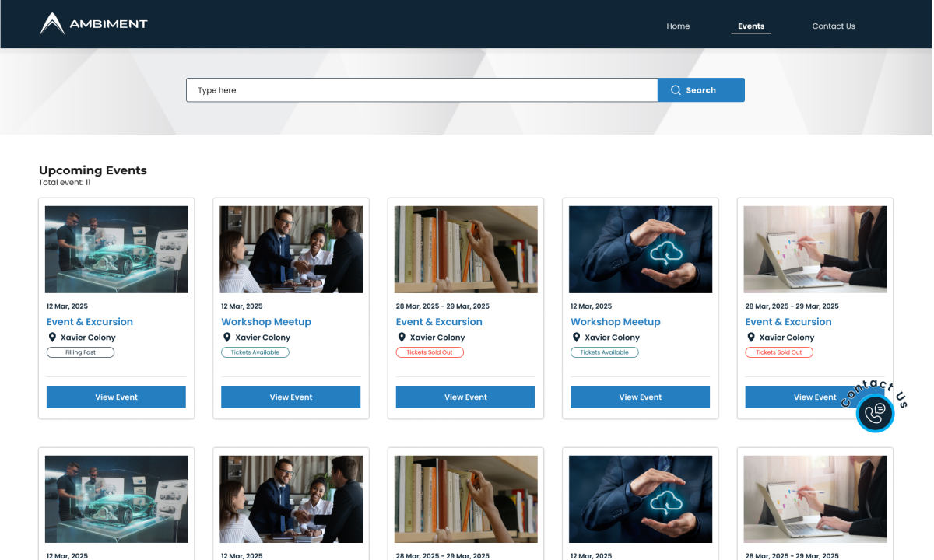
Task: Click Tickets Available badge in the handshake card
Action: pyautogui.click(x=255, y=352)
